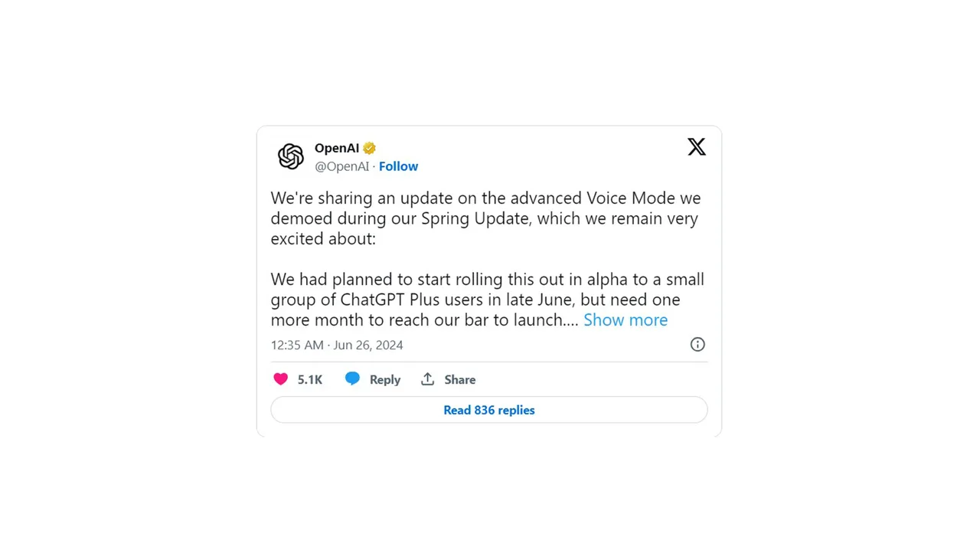The image size is (980, 560).
Task: Like the tweet with the heart icon
Action: coord(281,379)
